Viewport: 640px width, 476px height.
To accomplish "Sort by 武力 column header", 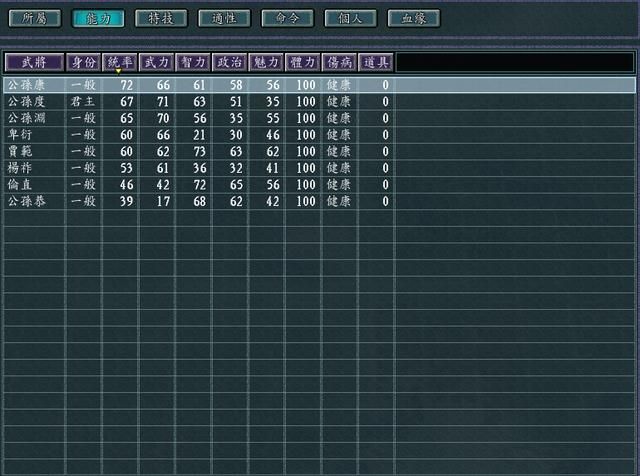I will pyautogui.click(x=157, y=62).
